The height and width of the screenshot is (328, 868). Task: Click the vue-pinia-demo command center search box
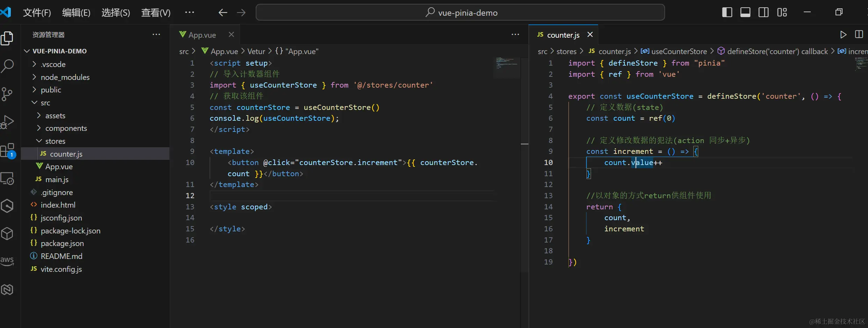[x=460, y=13]
